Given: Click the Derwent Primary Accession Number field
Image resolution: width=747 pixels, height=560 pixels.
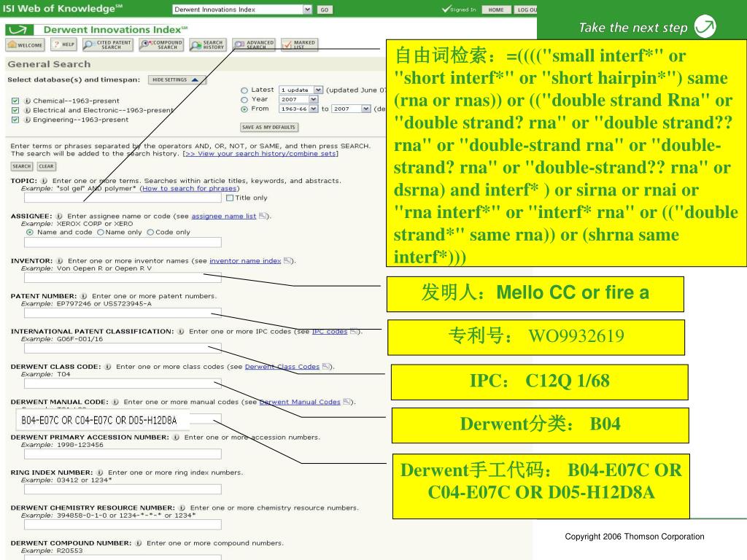Looking at the screenshot, I should click(x=123, y=454).
